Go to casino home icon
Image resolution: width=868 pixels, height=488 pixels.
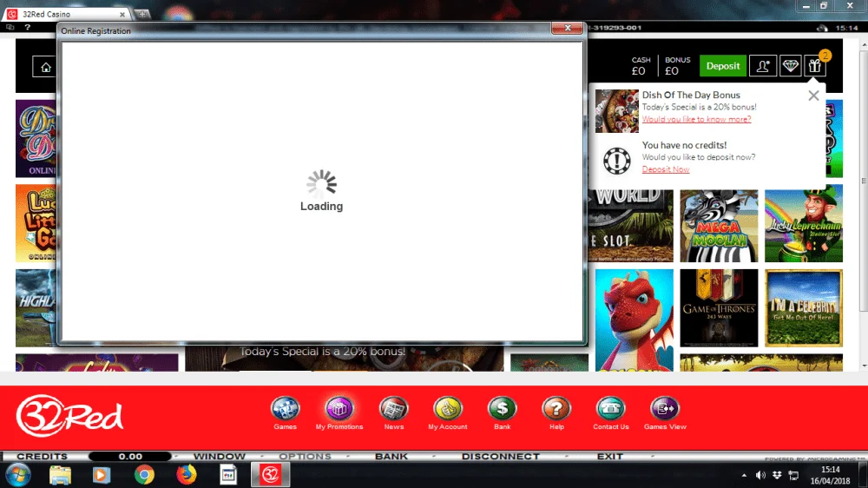tap(45, 67)
